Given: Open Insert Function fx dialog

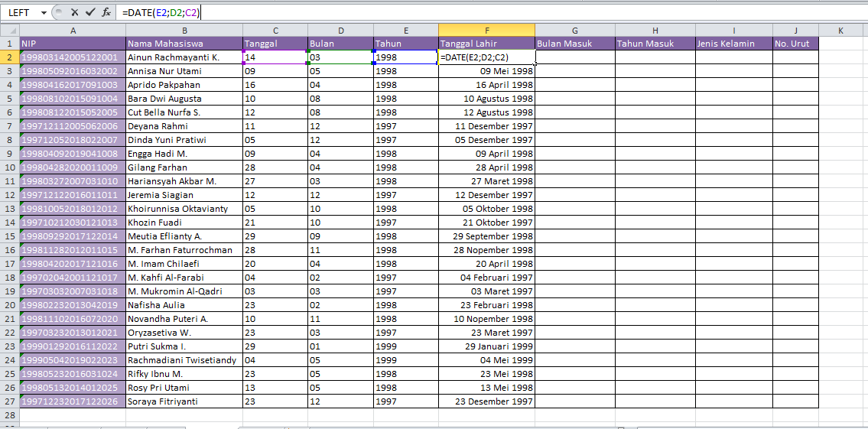Looking at the screenshot, I should pyautogui.click(x=106, y=12).
